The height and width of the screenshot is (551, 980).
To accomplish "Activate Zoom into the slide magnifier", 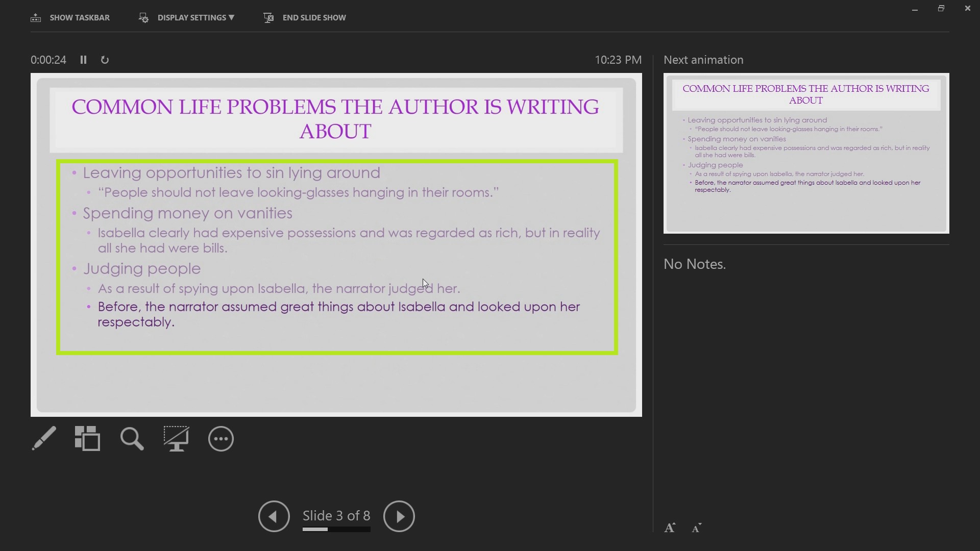I will [x=132, y=438].
